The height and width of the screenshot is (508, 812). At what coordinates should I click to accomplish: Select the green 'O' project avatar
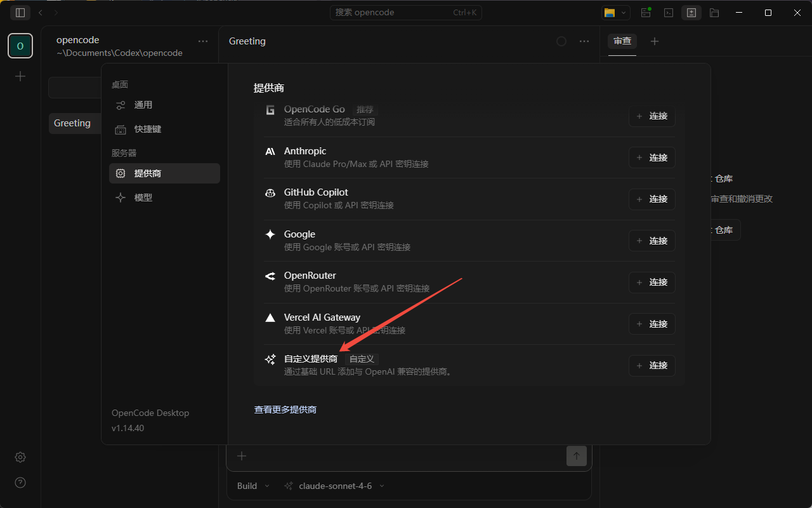20,46
